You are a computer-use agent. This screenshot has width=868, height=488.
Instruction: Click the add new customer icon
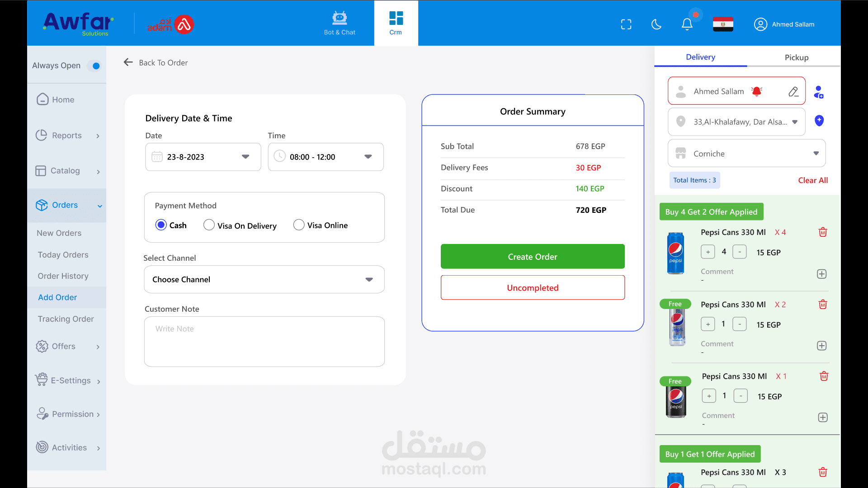(x=818, y=92)
